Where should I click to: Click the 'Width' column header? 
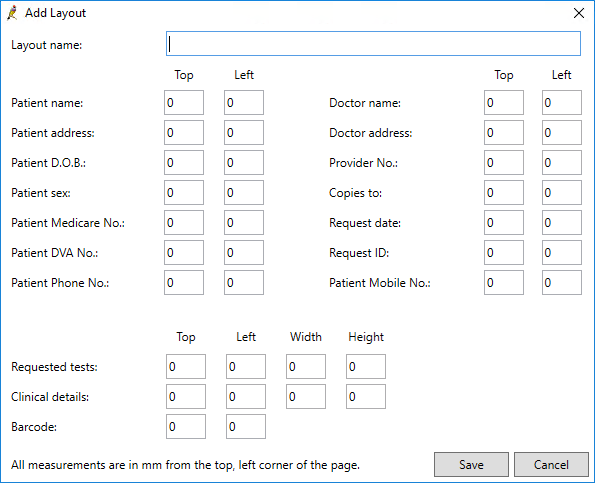(306, 337)
